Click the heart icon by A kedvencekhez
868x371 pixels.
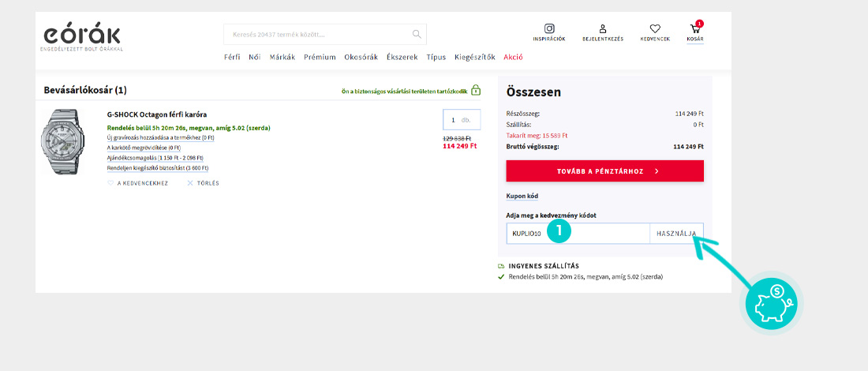110,182
